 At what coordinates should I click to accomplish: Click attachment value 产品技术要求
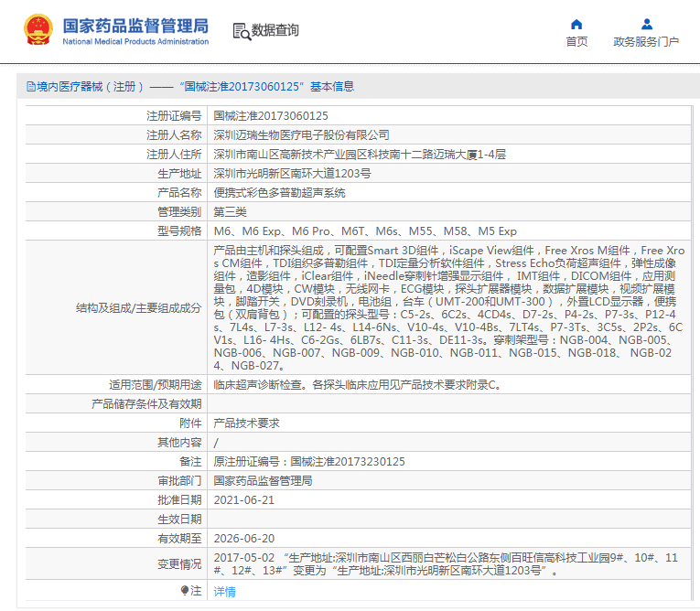[246, 423]
